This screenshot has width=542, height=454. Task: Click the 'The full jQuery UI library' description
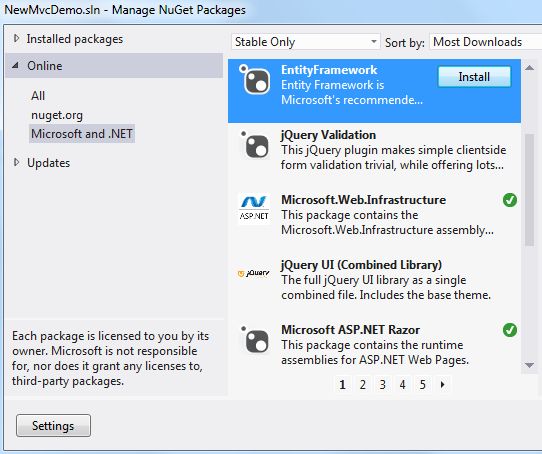[x=386, y=287]
